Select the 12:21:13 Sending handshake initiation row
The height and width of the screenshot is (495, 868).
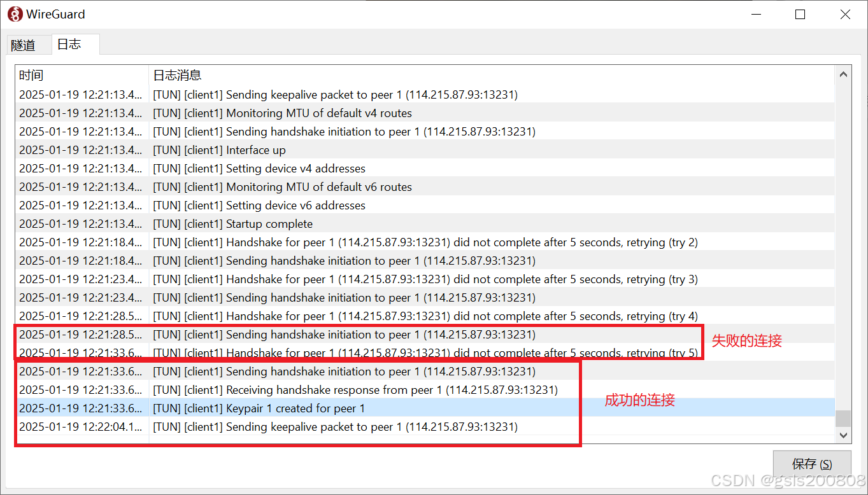(x=425, y=132)
